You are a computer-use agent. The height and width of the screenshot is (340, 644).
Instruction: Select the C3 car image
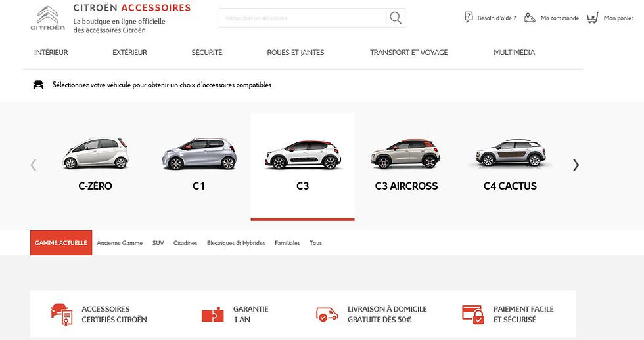[x=303, y=155]
